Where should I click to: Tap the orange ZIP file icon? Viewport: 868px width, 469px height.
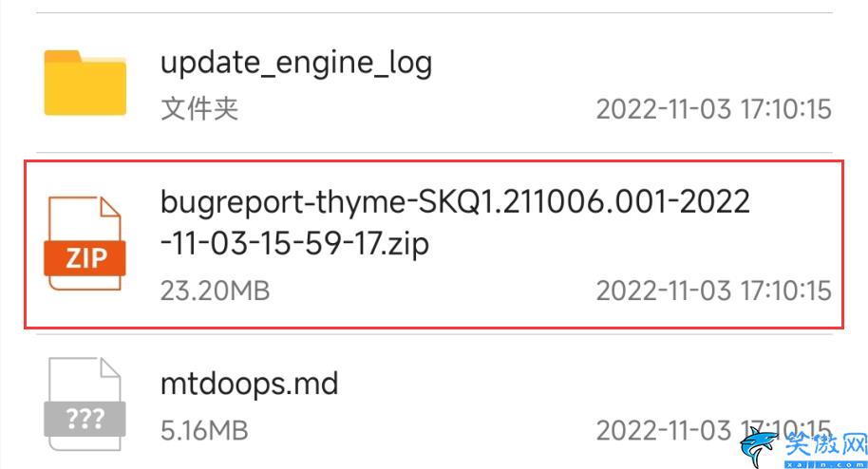click(85, 244)
